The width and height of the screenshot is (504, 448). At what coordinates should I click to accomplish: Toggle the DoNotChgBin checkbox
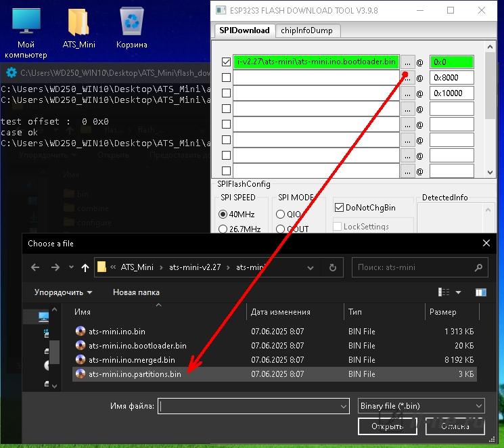pyautogui.click(x=339, y=208)
